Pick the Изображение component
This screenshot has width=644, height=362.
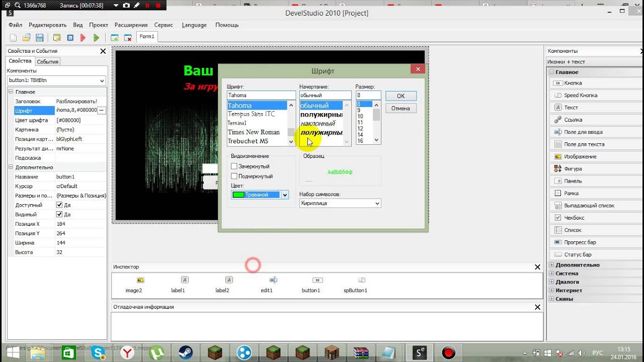point(595,156)
